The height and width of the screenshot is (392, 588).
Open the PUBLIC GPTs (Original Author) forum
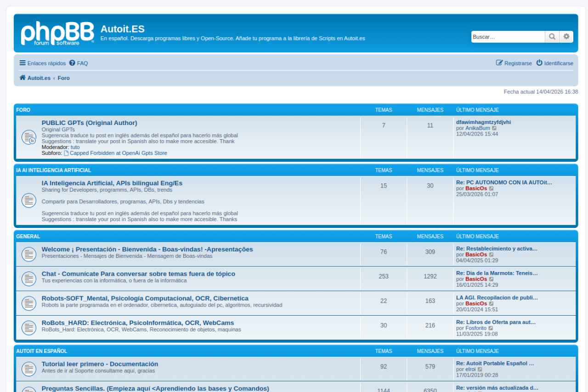pos(89,123)
